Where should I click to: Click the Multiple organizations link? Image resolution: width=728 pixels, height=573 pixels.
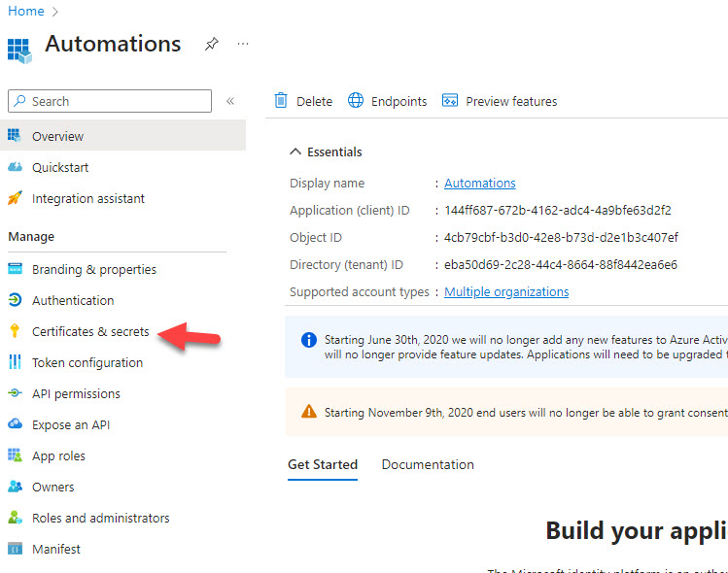[x=506, y=291]
